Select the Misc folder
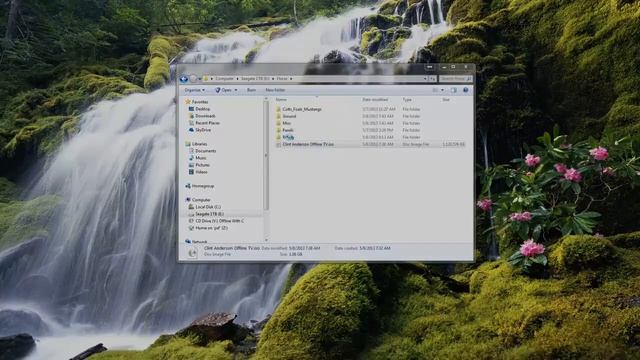 (x=287, y=123)
